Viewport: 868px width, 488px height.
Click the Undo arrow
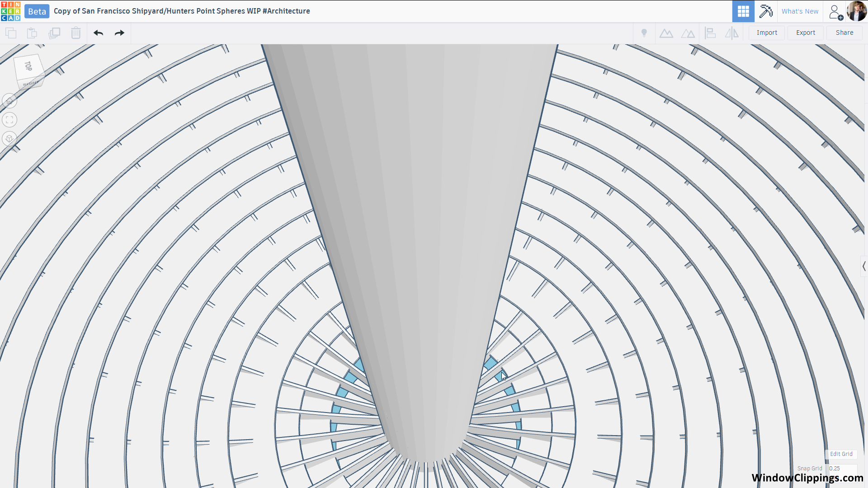pos(98,33)
